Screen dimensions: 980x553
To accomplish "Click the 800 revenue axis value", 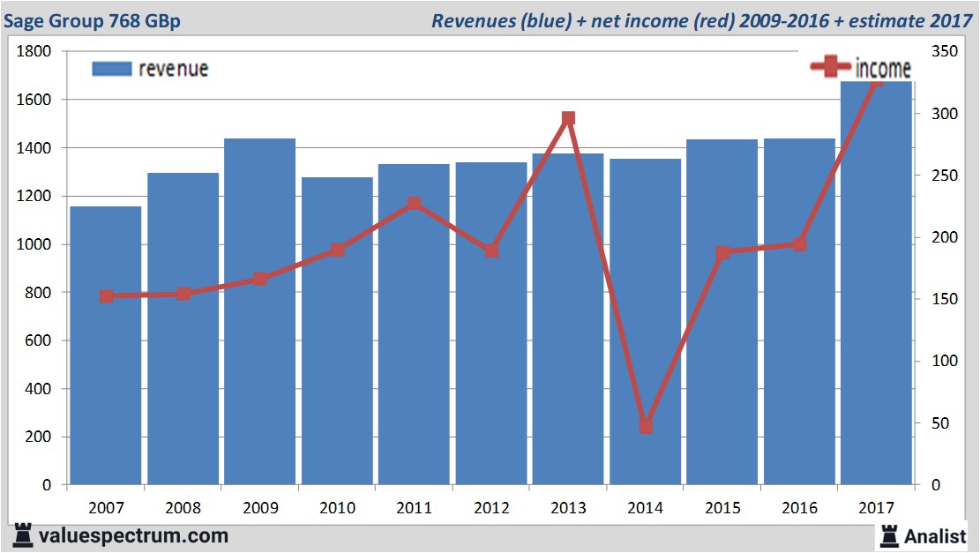I will [38, 293].
